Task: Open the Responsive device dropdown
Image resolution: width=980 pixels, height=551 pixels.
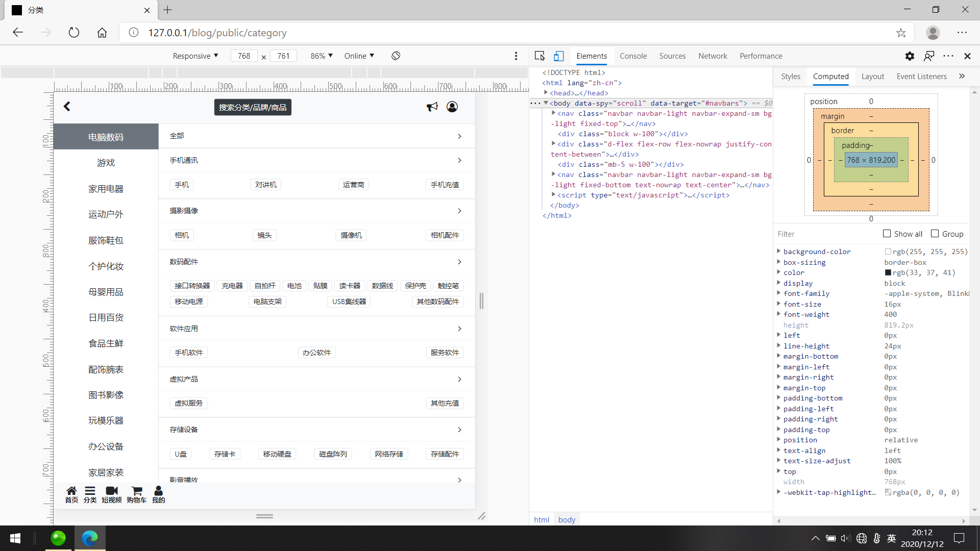Action: coord(195,56)
